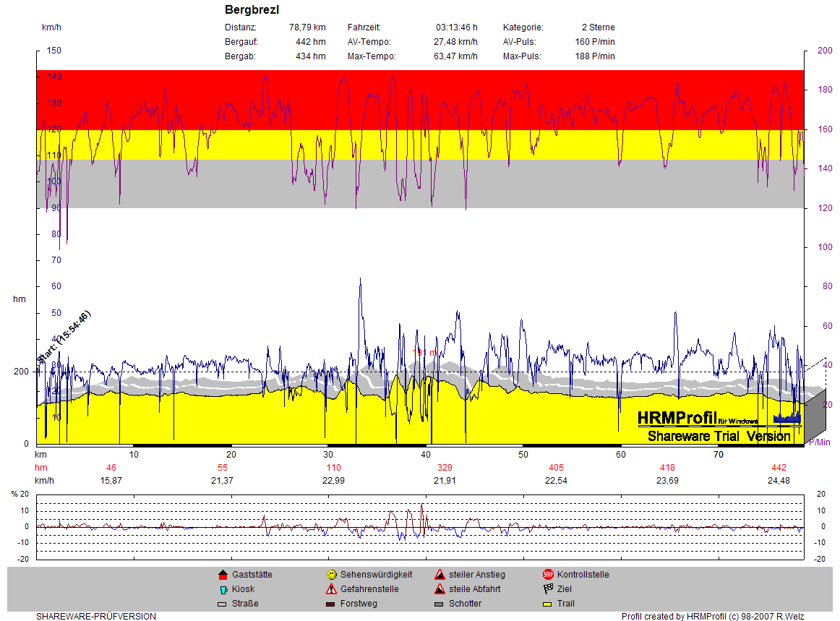
Task: Click the Shareware Trial Version label
Action: click(x=719, y=436)
